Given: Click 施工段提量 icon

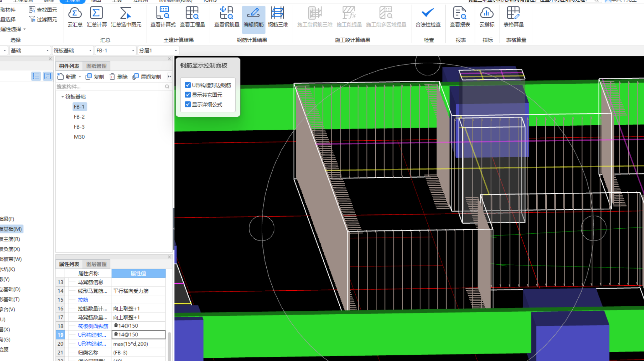Looking at the screenshot, I should [x=349, y=17].
